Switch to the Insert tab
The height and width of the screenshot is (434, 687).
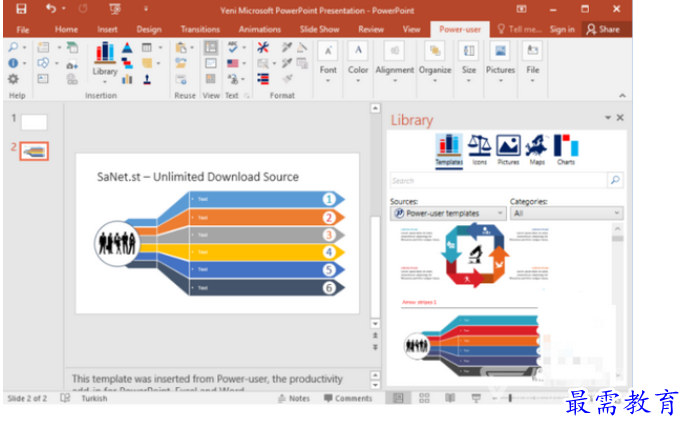(107, 29)
